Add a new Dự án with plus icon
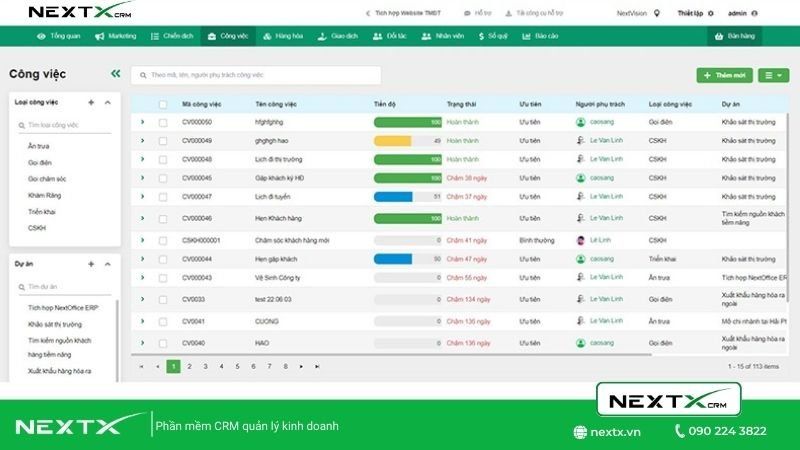800x450 pixels. 91,264
